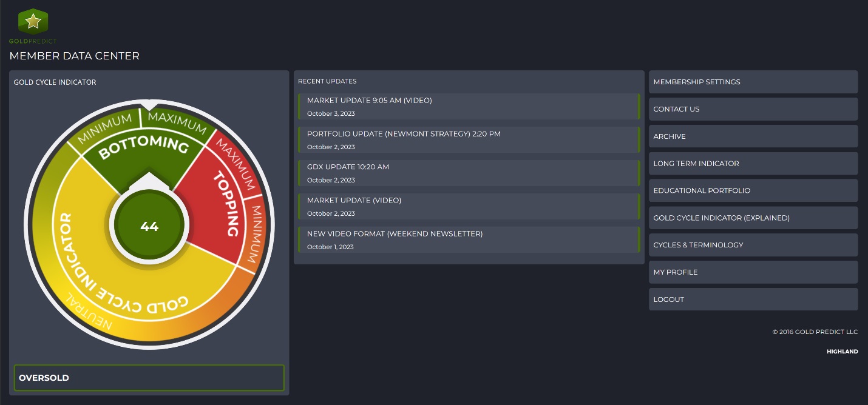
Task: Open Long Term Indicator page
Action: point(753,164)
